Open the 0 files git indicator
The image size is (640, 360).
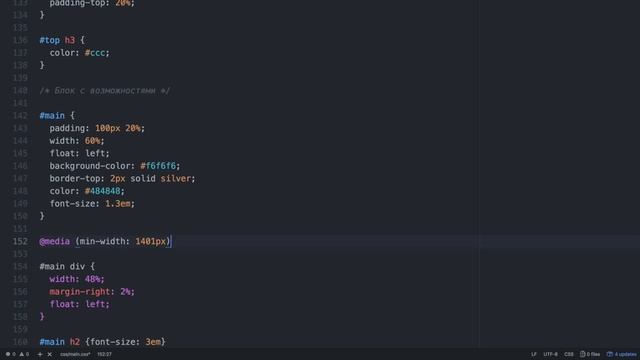coord(590,354)
